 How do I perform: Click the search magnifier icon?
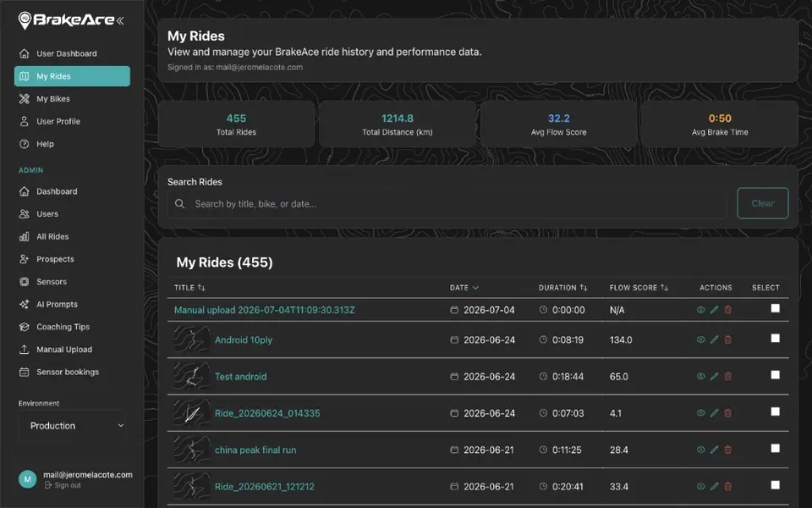click(179, 204)
